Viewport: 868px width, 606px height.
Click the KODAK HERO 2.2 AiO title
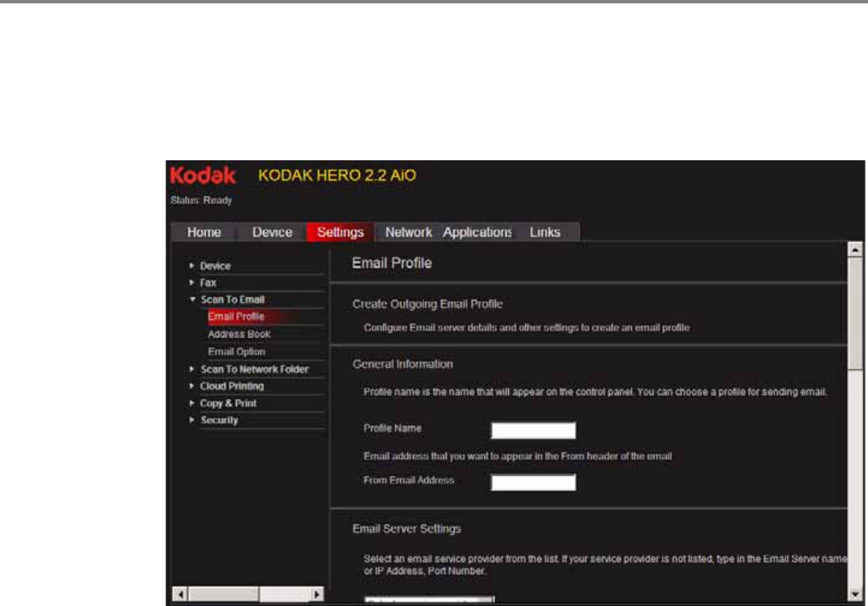tap(337, 175)
